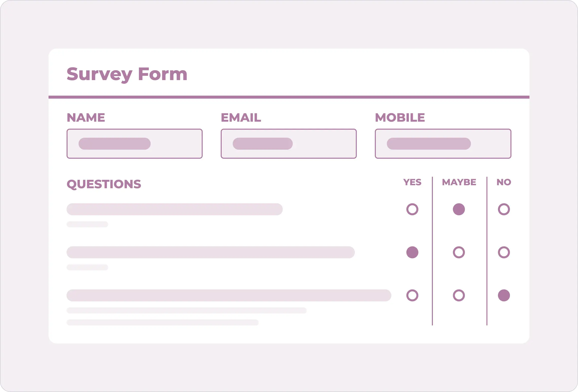This screenshot has width=578, height=392.
Task: Click the second question text bar
Action: click(211, 252)
